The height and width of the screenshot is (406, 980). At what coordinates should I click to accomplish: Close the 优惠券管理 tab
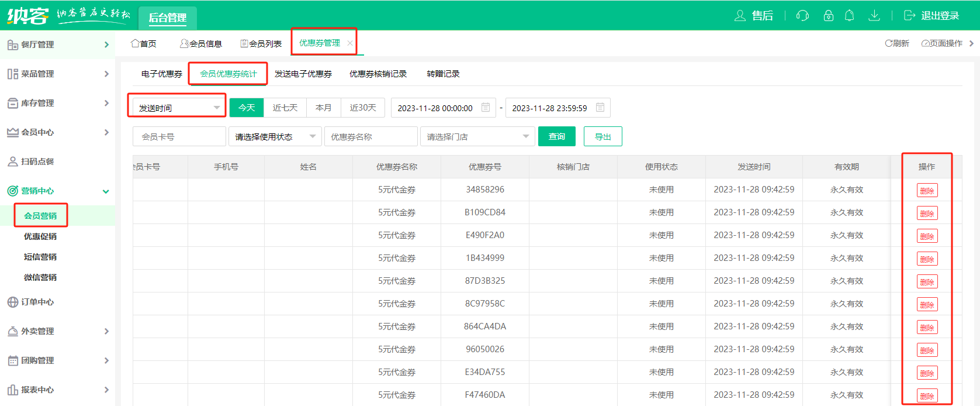click(350, 43)
